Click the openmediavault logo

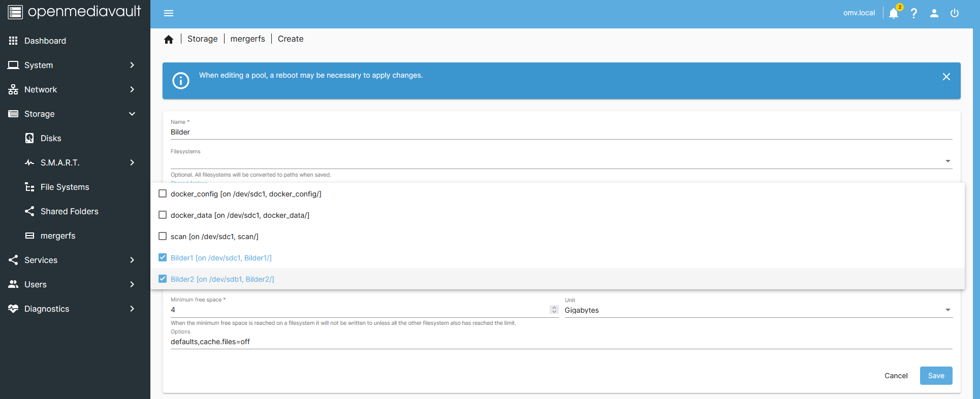tap(75, 12)
